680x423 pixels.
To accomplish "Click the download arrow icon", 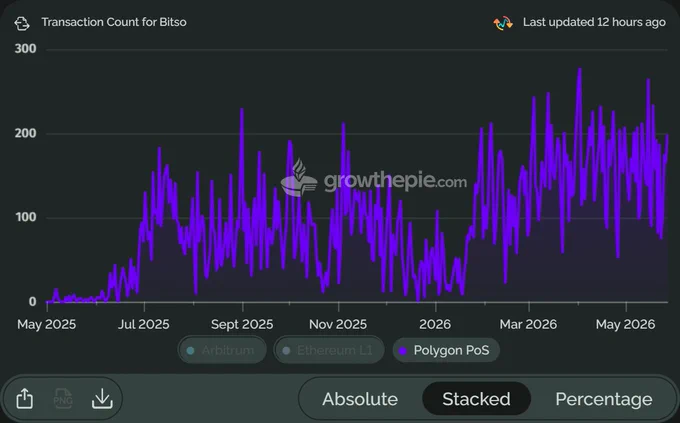I will pyautogui.click(x=102, y=398).
